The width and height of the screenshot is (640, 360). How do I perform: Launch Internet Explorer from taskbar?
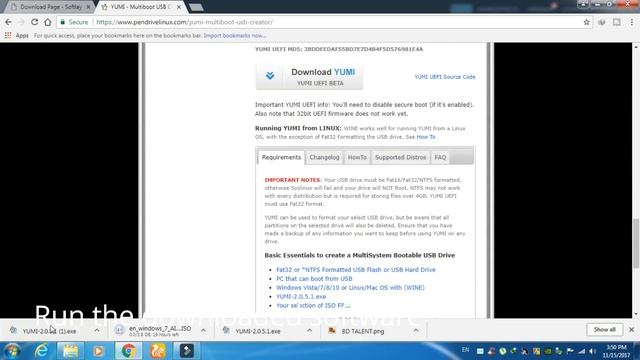[x=41, y=351]
